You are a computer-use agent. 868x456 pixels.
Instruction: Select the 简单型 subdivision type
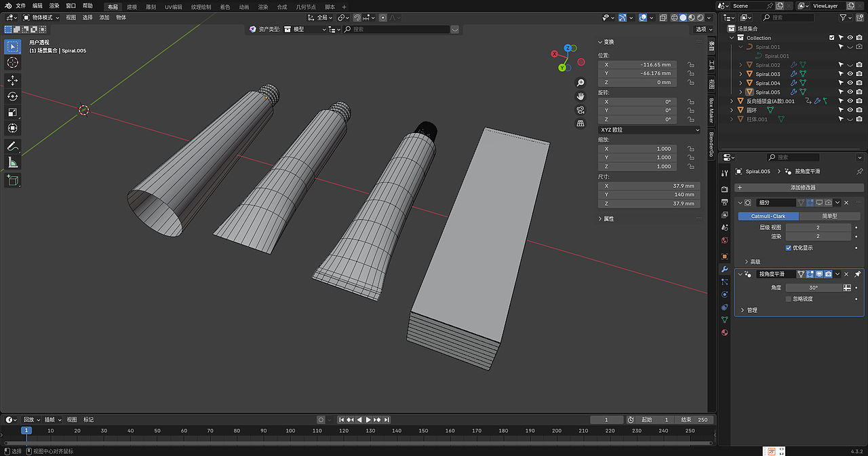tap(829, 216)
